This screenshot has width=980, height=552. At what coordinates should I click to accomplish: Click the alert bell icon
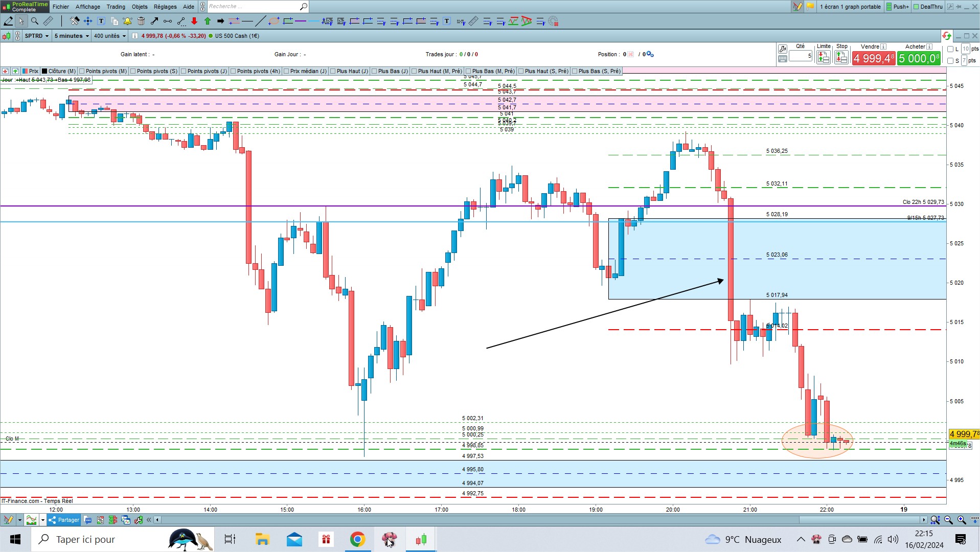click(x=128, y=21)
